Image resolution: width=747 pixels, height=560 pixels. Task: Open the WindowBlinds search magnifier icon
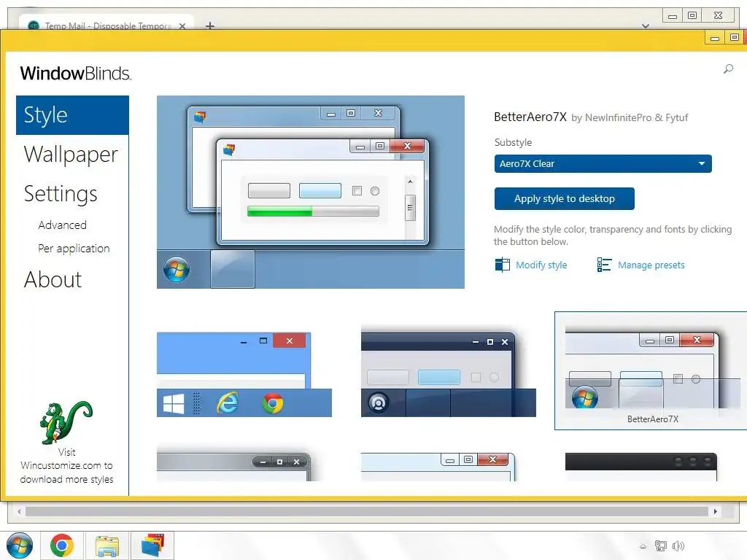click(x=728, y=69)
